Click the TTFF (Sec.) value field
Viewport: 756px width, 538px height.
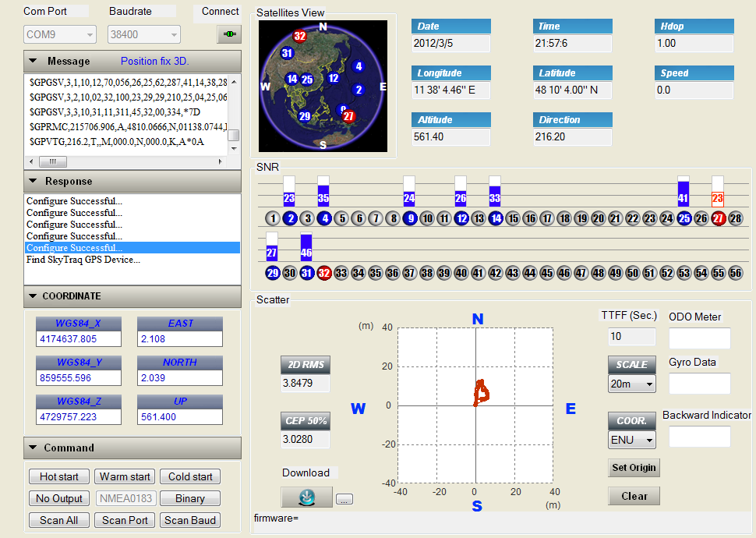632,336
